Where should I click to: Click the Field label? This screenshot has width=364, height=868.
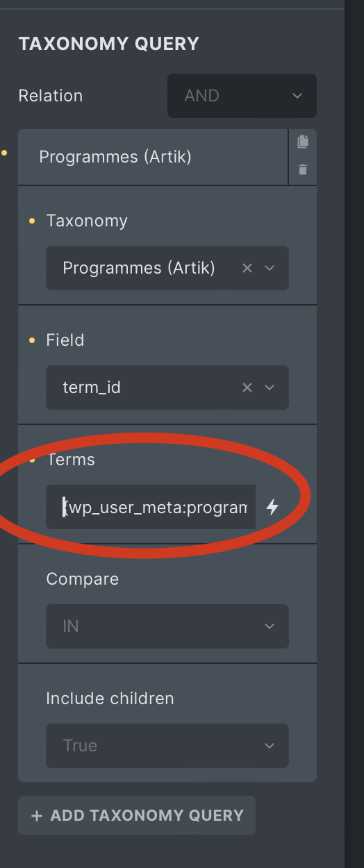65,340
